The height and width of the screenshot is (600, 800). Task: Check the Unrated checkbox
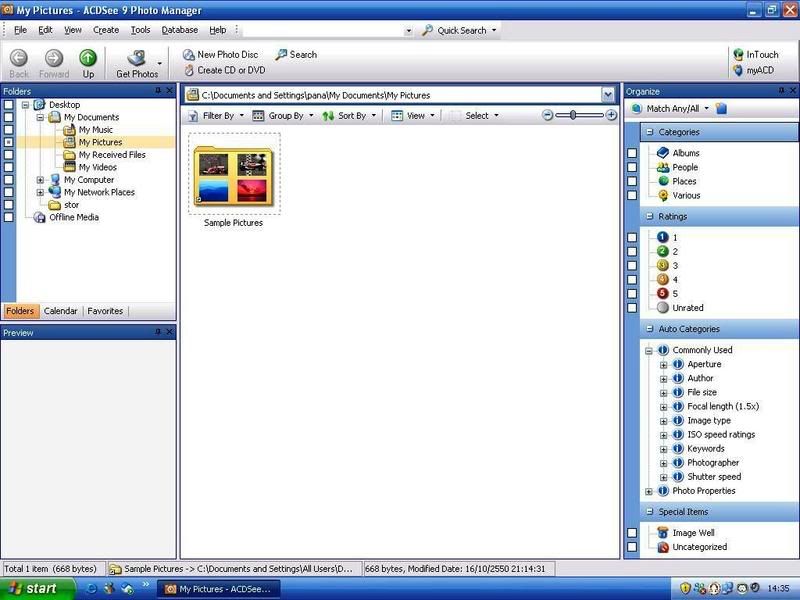click(x=632, y=308)
